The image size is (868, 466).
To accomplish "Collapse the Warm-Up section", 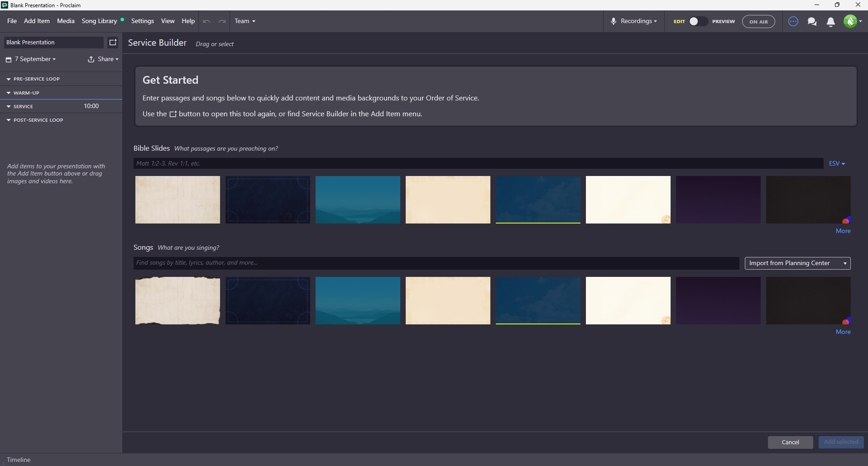I will pos(8,93).
